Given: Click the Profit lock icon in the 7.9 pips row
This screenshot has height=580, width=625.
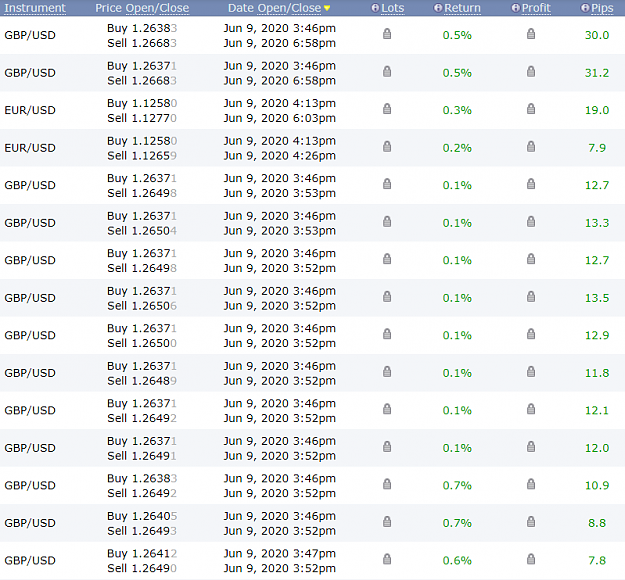Looking at the screenshot, I should click(x=531, y=147).
